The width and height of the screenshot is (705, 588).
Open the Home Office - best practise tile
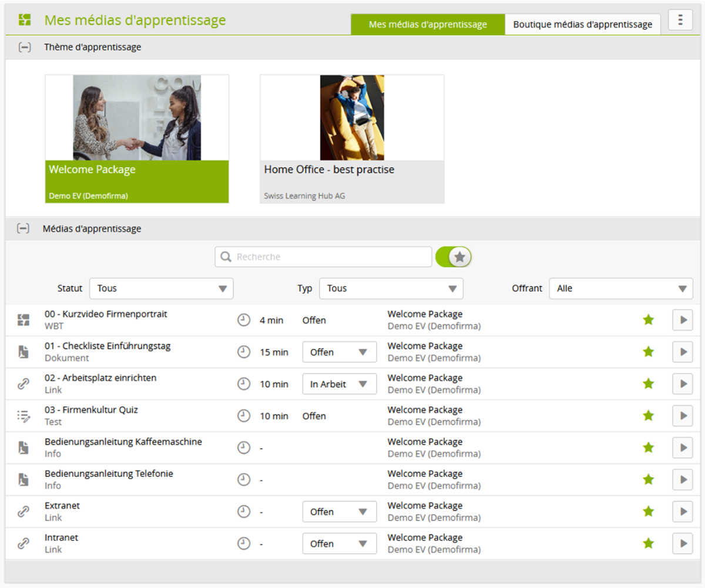[x=352, y=139]
